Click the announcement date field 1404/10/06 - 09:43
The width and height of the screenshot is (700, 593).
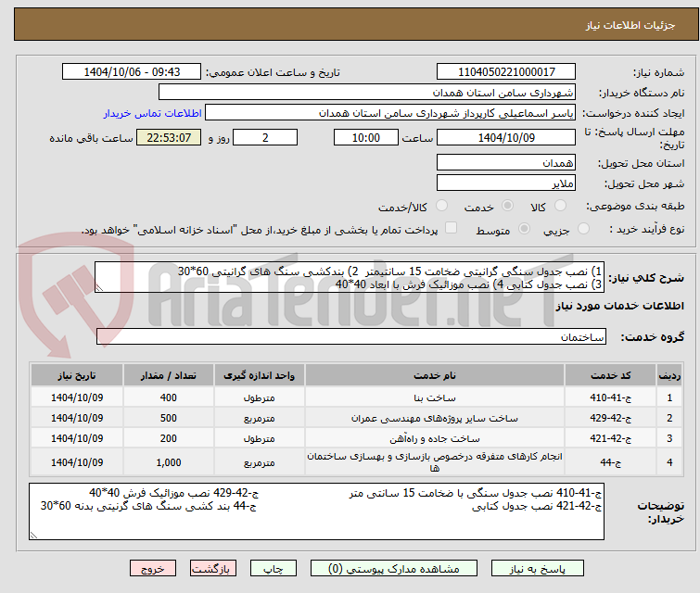pyautogui.click(x=132, y=72)
